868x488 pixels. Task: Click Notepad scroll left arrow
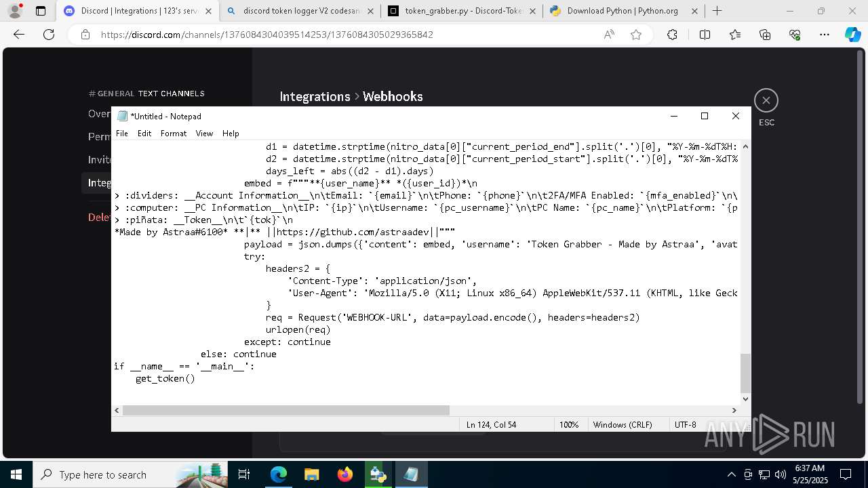click(117, 410)
